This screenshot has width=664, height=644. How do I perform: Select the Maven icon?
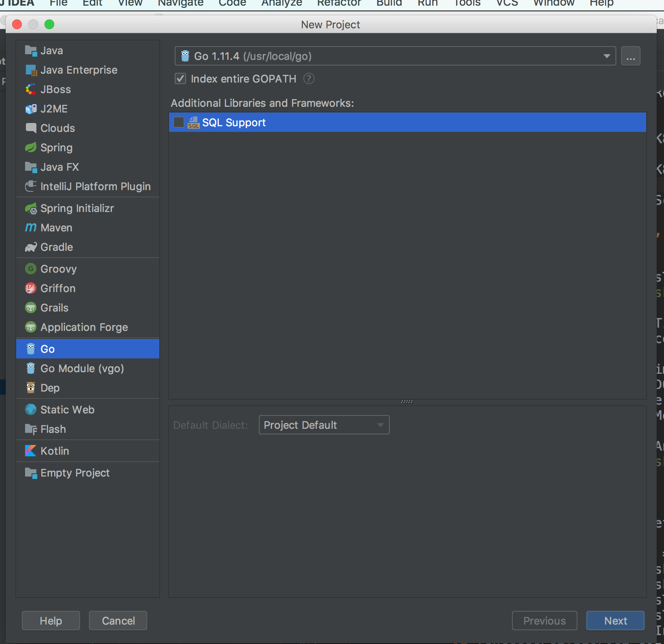click(x=31, y=228)
